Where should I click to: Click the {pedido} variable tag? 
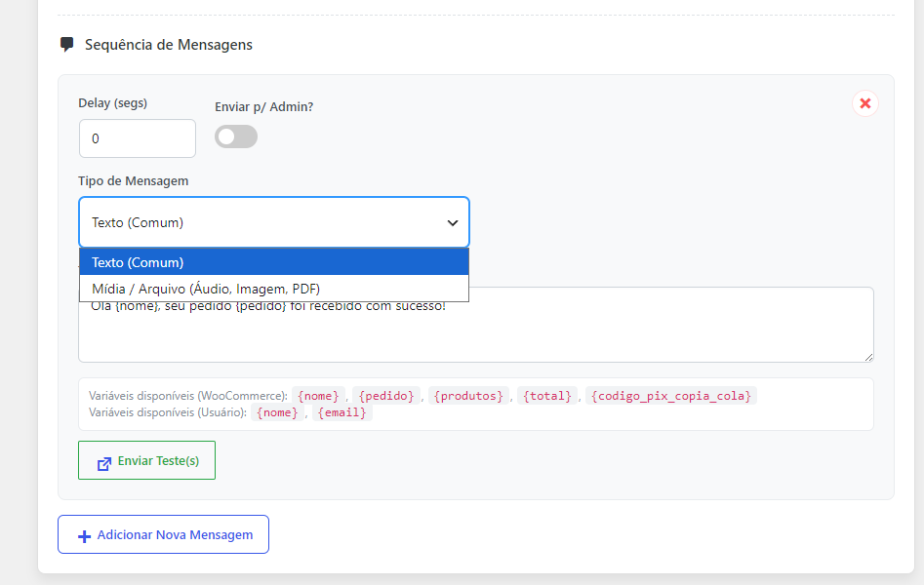pos(386,396)
